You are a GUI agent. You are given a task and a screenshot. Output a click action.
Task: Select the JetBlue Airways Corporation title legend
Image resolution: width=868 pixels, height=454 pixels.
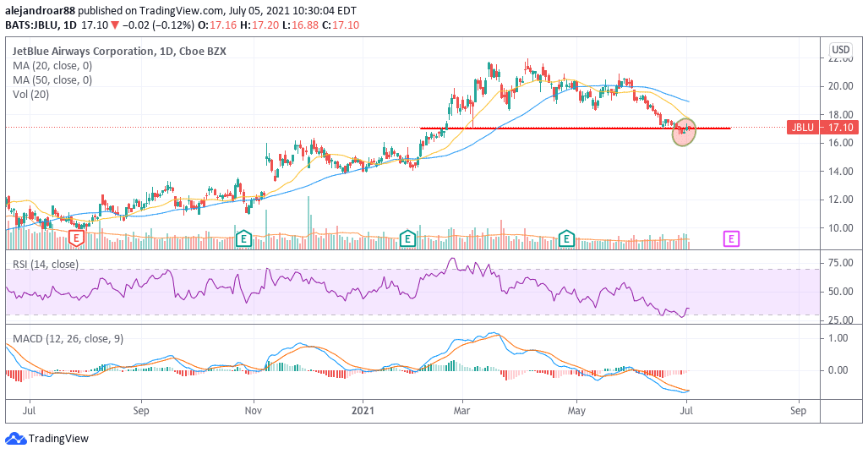(119, 51)
